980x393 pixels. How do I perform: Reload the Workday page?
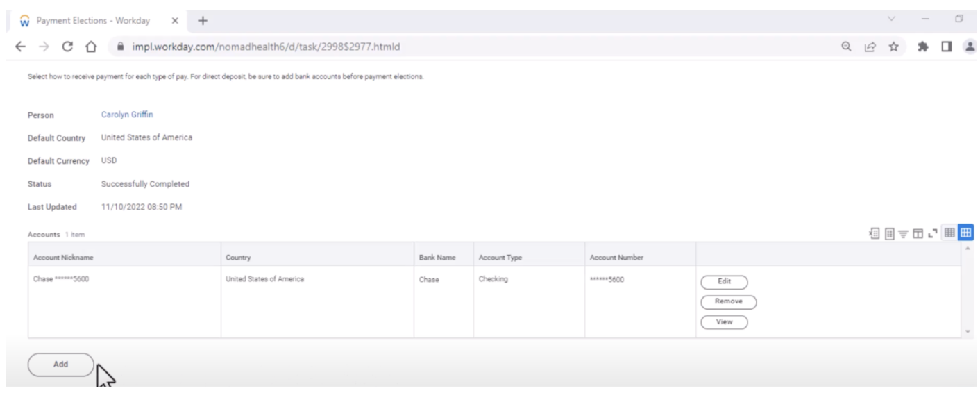[x=67, y=48]
